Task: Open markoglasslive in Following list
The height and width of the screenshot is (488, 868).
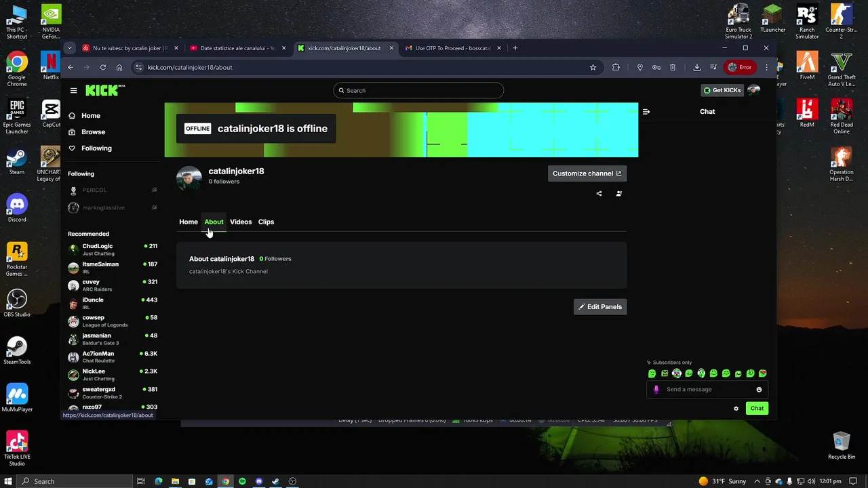Action: [113, 208]
